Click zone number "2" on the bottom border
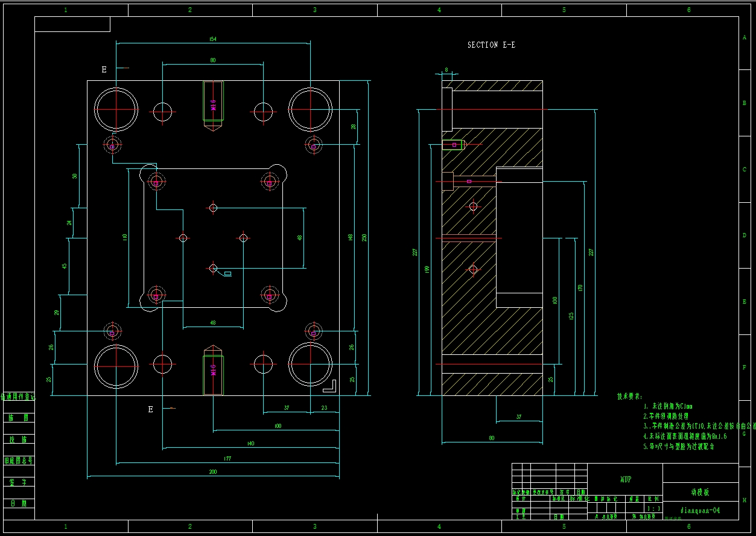The width and height of the screenshot is (756, 536). coord(190,526)
